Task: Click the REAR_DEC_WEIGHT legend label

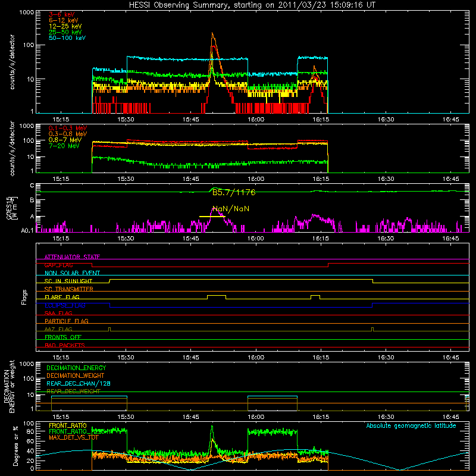Action: [73, 392]
